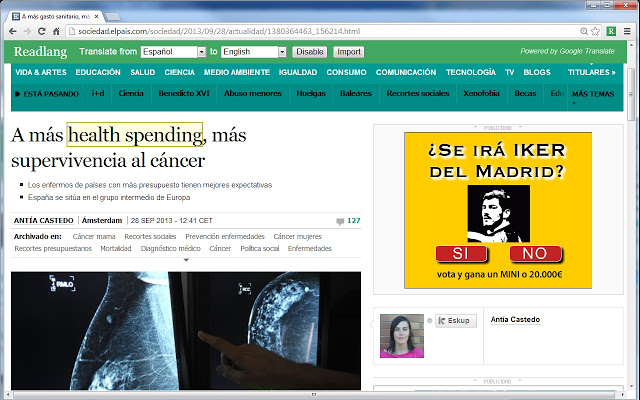Click author name ANTÍA CASTEDO in byline
The height and width of the screenshot is (400, 640).
coord(43,221)
